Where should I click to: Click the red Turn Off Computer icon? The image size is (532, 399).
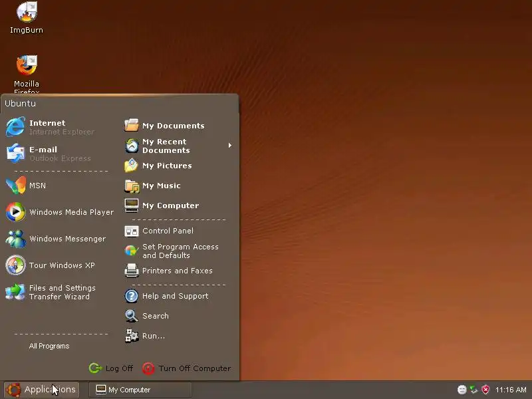tap(148, 368)
